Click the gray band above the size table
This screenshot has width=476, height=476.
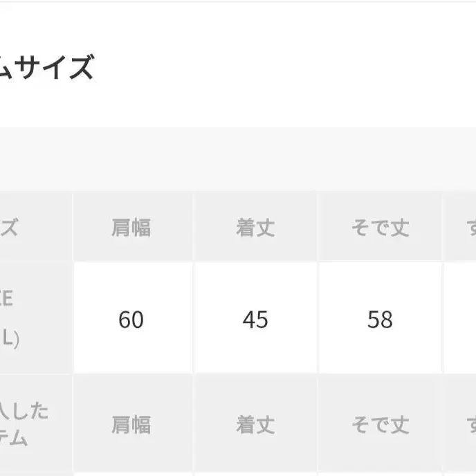point(238,159)
